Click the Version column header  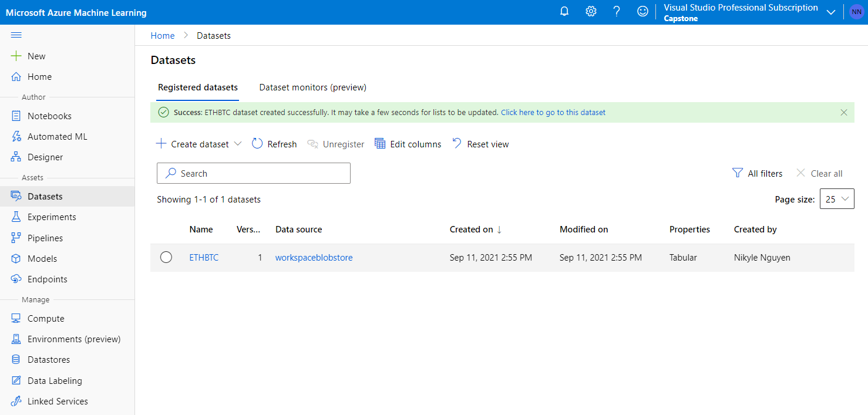(248, 230)
